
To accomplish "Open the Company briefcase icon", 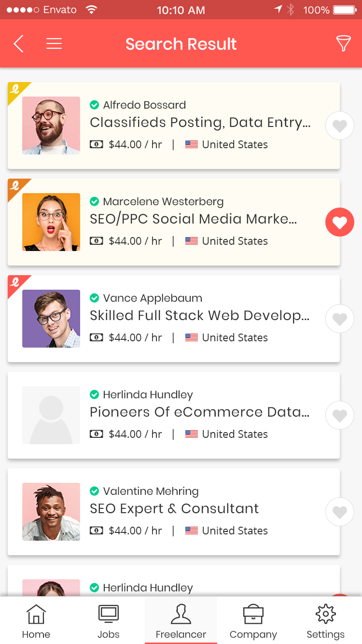I will coord(253,614).
